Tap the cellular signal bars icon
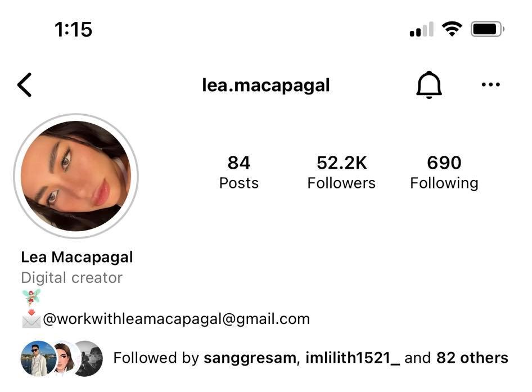The height and width of the screenshot is (392, 532). (x=421, y=29)
